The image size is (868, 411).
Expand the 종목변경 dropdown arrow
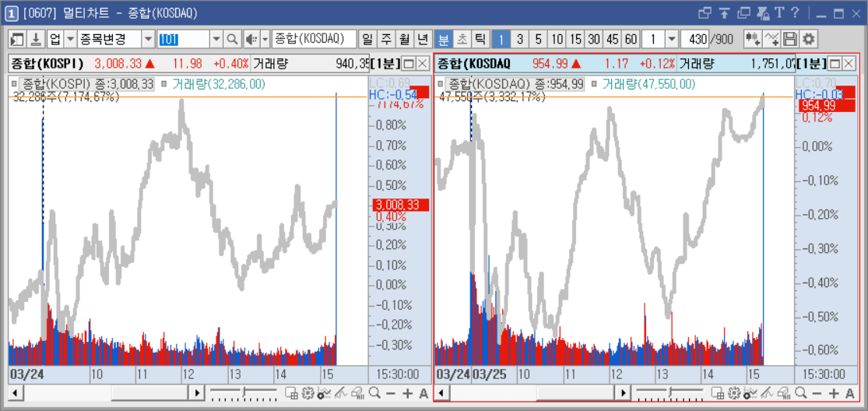149,39
